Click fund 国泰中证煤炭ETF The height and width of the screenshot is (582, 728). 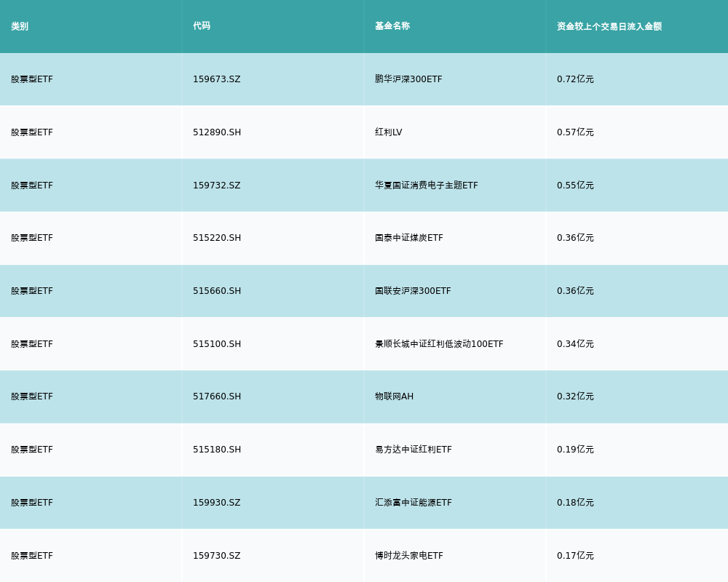(x=409, y=238)
